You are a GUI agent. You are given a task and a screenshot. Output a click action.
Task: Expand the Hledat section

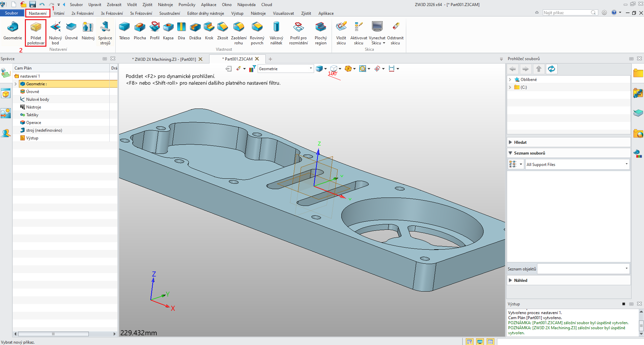[x=510, y=142]
